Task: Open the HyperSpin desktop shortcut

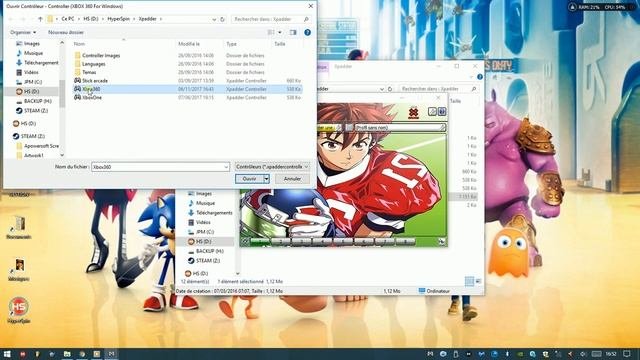Action: (x=18, y=310)
